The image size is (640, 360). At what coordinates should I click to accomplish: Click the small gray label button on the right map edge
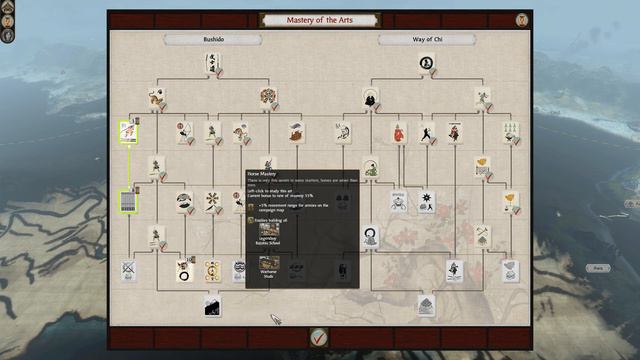598,268
